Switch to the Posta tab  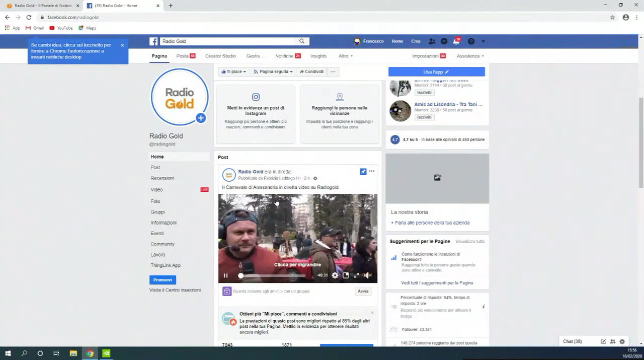(x=186, y=56)
